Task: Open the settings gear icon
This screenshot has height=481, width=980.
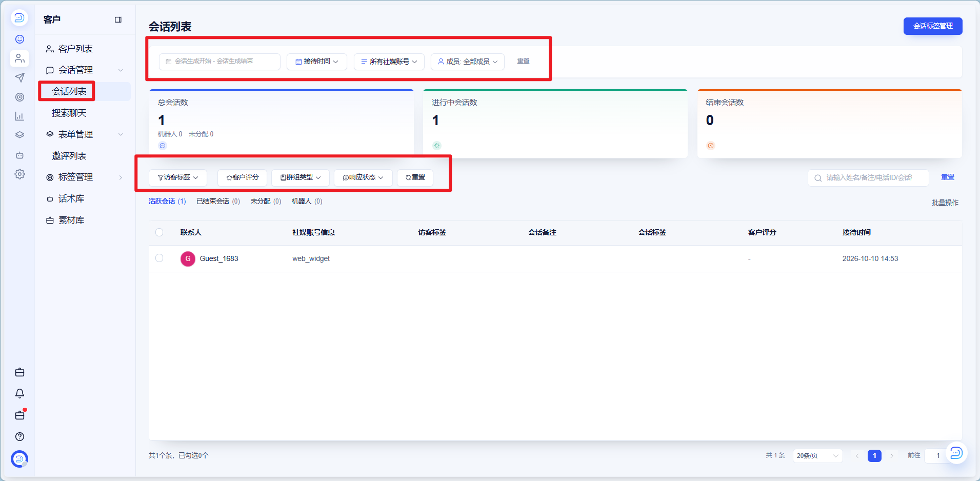Action: (x=19, y=174)
